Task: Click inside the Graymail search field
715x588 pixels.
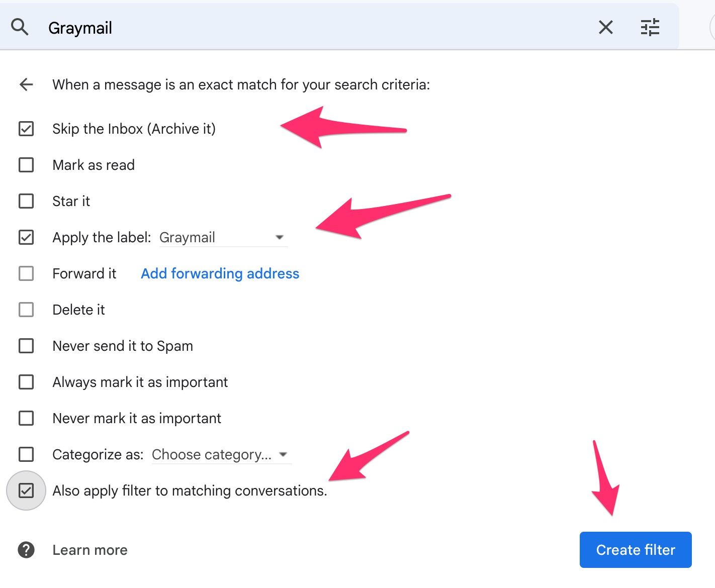Action: pyautogui.click(x=317, y=28)
